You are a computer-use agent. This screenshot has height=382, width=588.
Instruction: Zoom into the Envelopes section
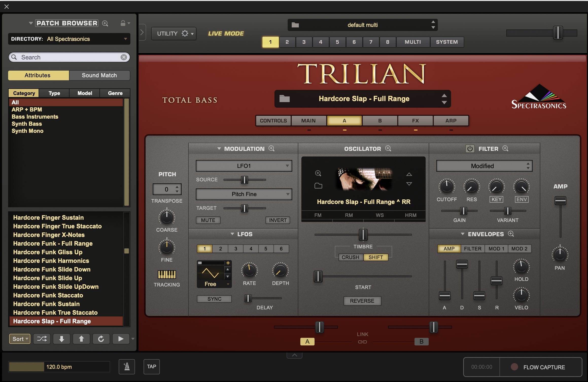click(x=511, y=234)
